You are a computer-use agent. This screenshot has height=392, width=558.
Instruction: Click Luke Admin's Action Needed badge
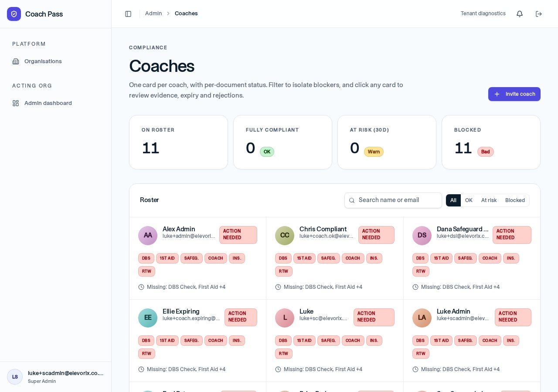point(513,317)
